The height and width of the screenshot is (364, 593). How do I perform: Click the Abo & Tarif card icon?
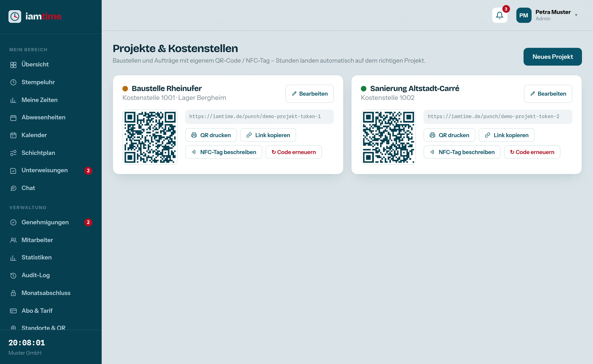click(x=13, y=311)
